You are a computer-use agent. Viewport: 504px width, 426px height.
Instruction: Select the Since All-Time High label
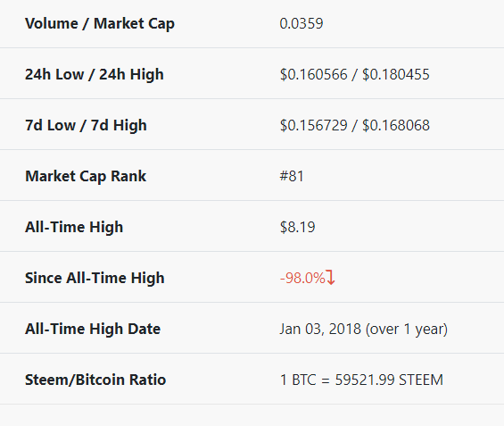(95, 278)
